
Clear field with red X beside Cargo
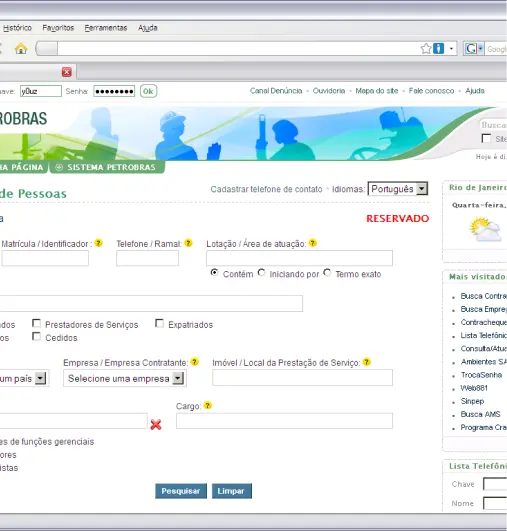[156, 424]
